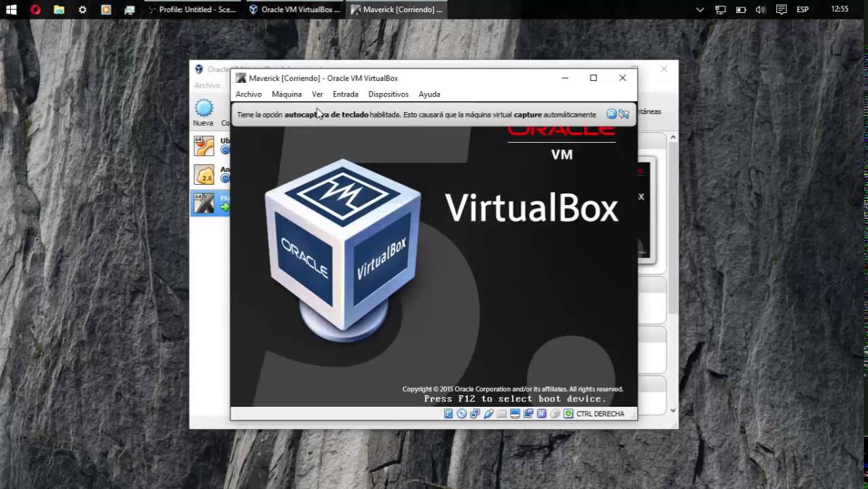Click the 12:55 system clock
This screenshot has height=489, width=868.
point(839,10)
